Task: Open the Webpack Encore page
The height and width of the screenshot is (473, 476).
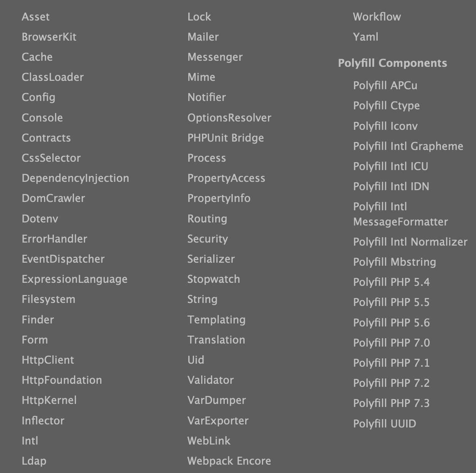Action: pyautogui.click(x=229, y=461)
